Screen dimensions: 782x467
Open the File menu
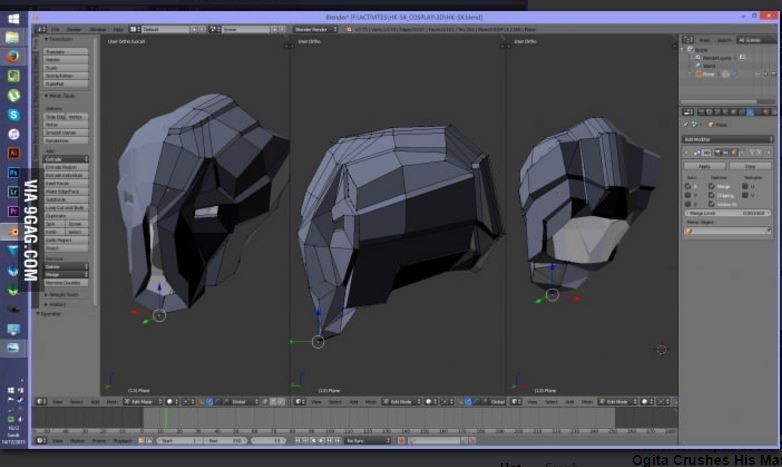point(55,29)
